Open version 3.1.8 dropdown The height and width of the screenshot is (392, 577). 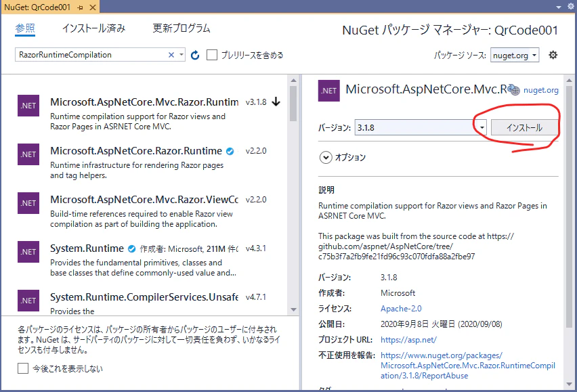[482, 127]
